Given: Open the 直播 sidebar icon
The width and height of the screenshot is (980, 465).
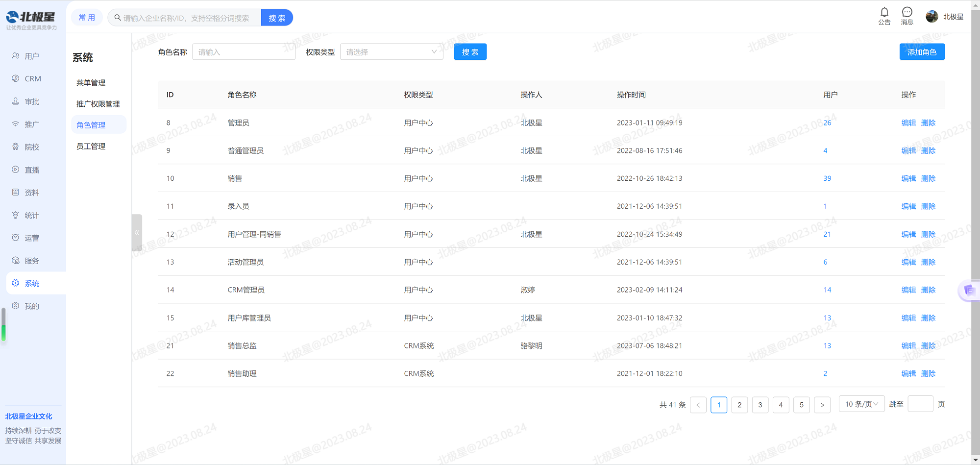Looking at the screenshot, I should coord(16,170).
